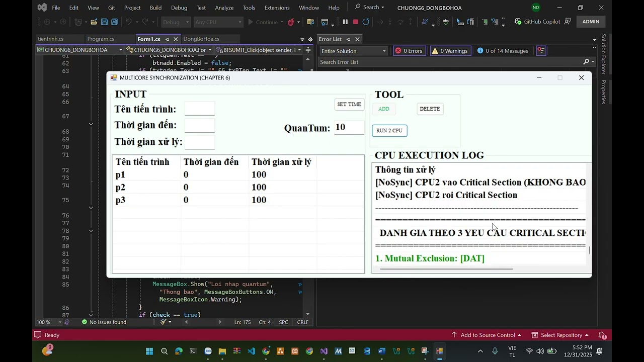Open the Extensions menu

click(x=277, y=8)
